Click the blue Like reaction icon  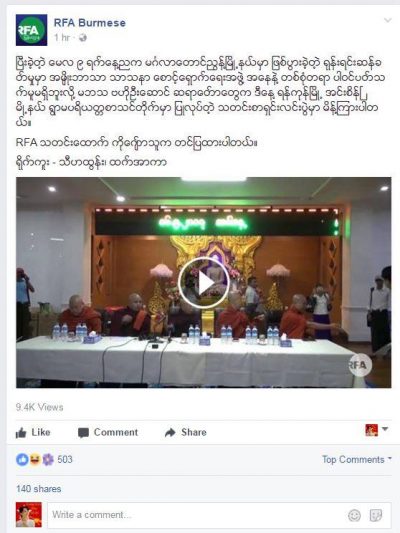(x=22, y=460)
